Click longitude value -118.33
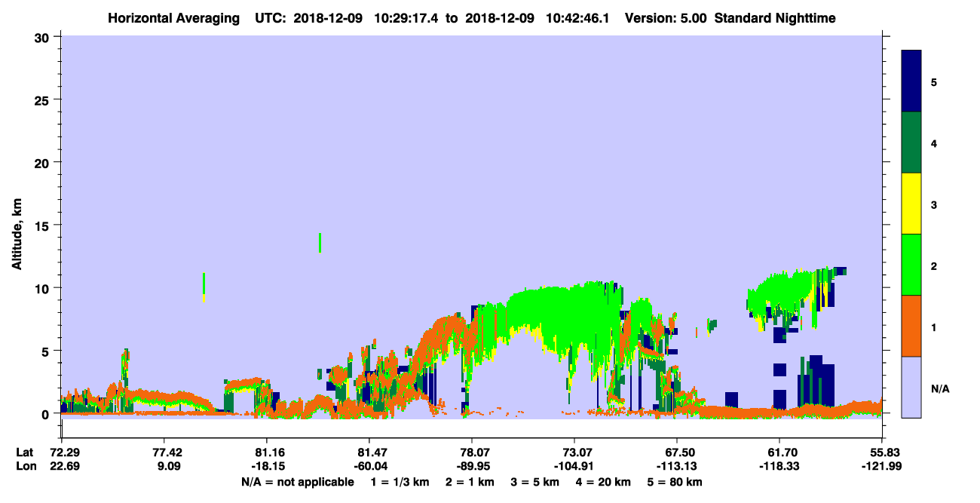The height and width of the screenshot is (503, 980). (x=779, y=467)
